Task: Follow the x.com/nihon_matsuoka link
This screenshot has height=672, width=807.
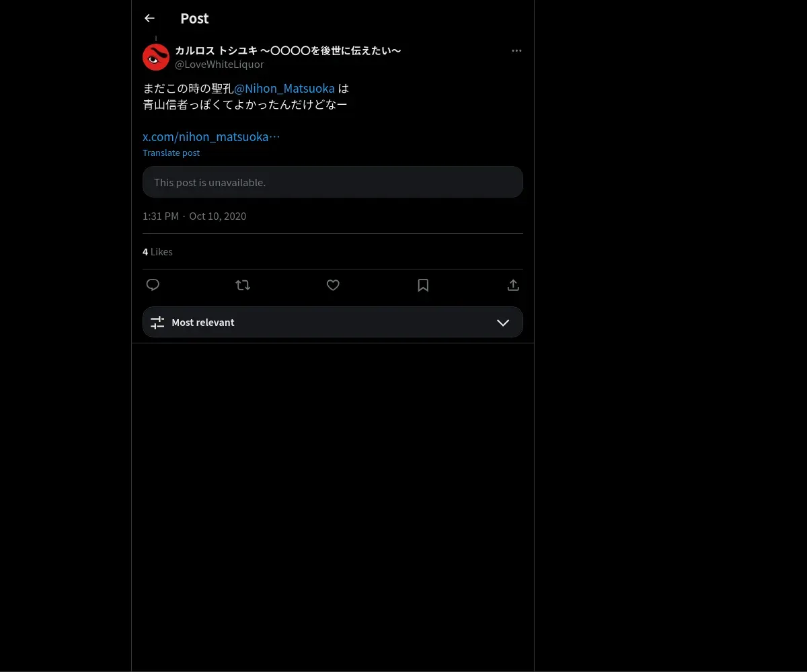Action: click(x=211, y=136)
